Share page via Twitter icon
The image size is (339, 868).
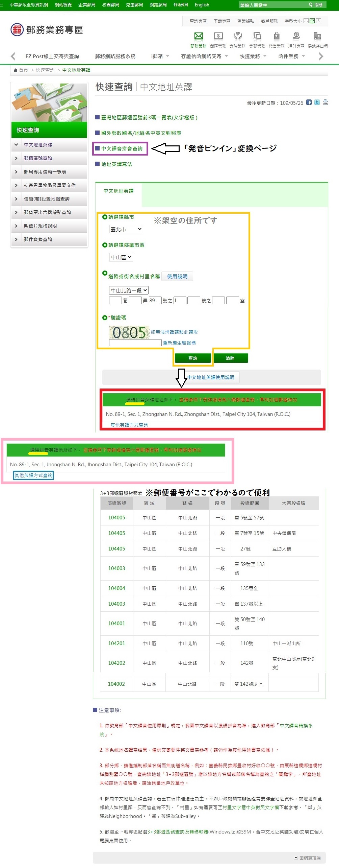317,102
